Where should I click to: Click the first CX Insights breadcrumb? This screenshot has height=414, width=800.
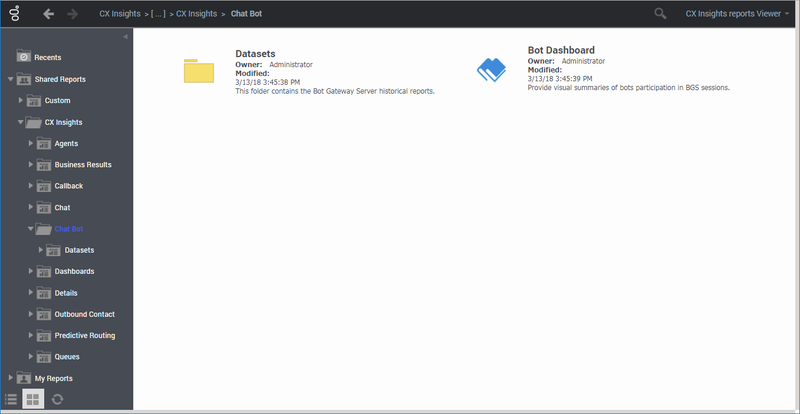click(120, 14)
